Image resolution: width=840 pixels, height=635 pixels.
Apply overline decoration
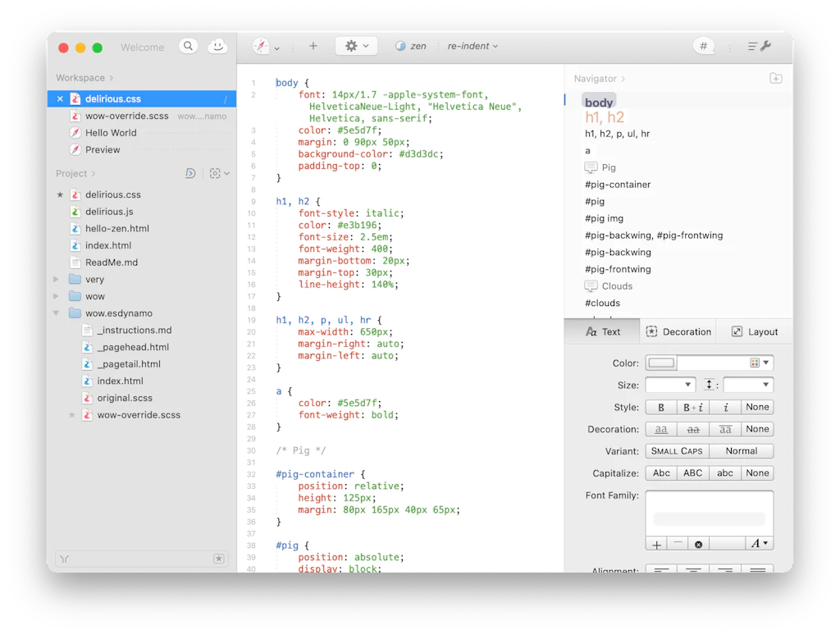[725, 429]
